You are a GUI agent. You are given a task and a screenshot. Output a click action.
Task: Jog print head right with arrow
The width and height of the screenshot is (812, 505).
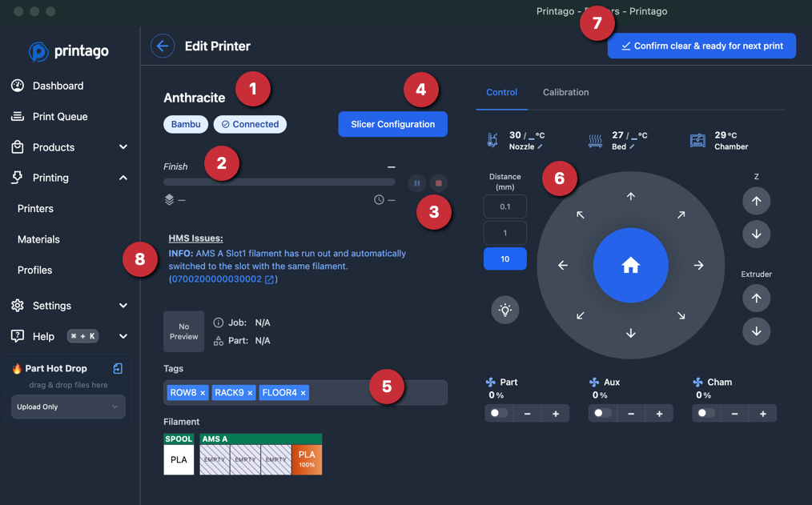coord(698,266)
